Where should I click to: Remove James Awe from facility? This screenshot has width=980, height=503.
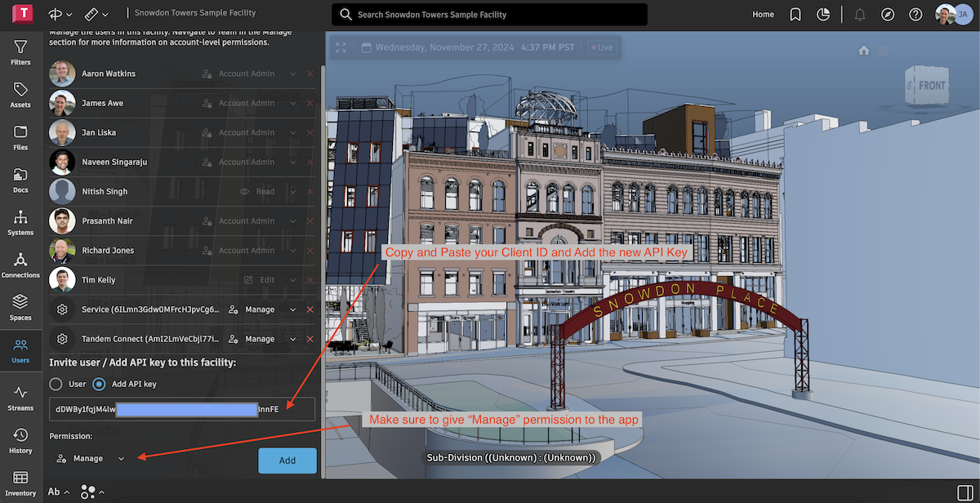(310, 103)
